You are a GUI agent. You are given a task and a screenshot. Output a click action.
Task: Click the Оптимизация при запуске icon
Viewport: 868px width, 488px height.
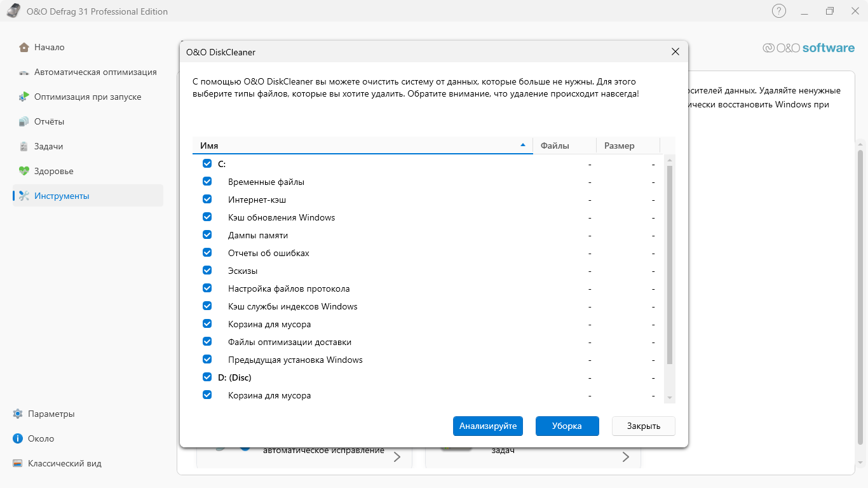click(24, 97)
